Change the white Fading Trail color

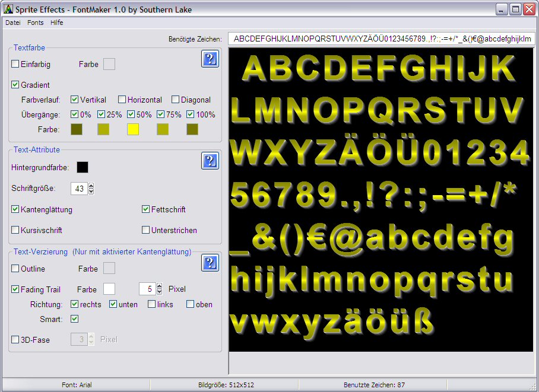click(x=109, y=289)
